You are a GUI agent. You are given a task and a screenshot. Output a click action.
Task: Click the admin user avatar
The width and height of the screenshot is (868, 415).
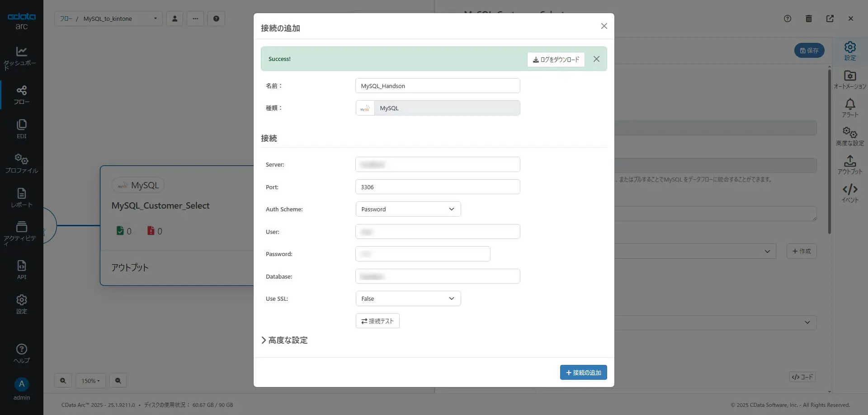pos(21,384)
